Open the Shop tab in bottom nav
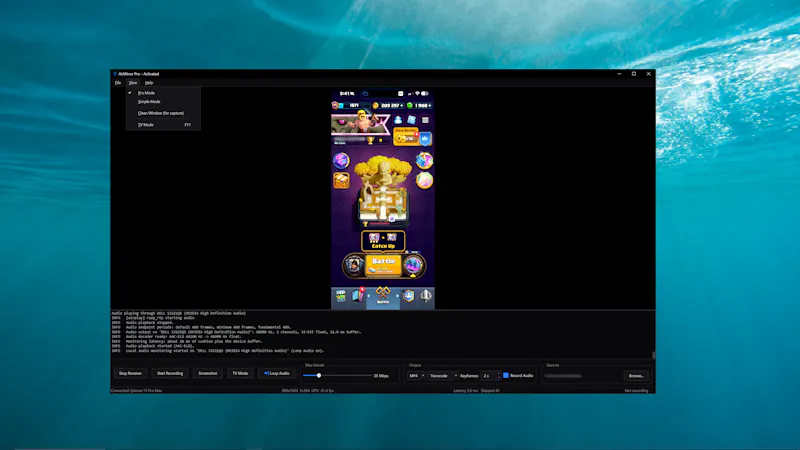800x450 pixels. [x=340, y=296]
